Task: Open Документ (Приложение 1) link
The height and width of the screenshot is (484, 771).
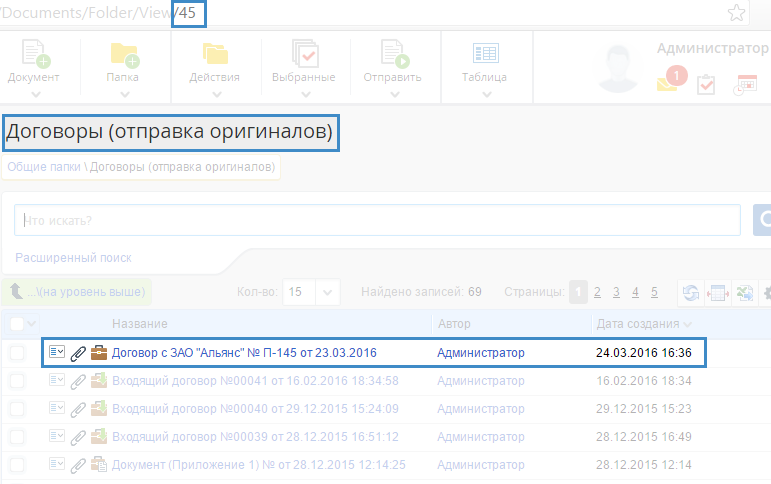Action: (259, 465)
